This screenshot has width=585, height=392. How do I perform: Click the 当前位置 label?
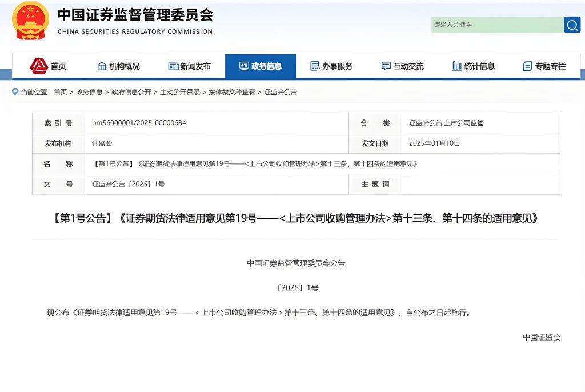pos(34,92)
